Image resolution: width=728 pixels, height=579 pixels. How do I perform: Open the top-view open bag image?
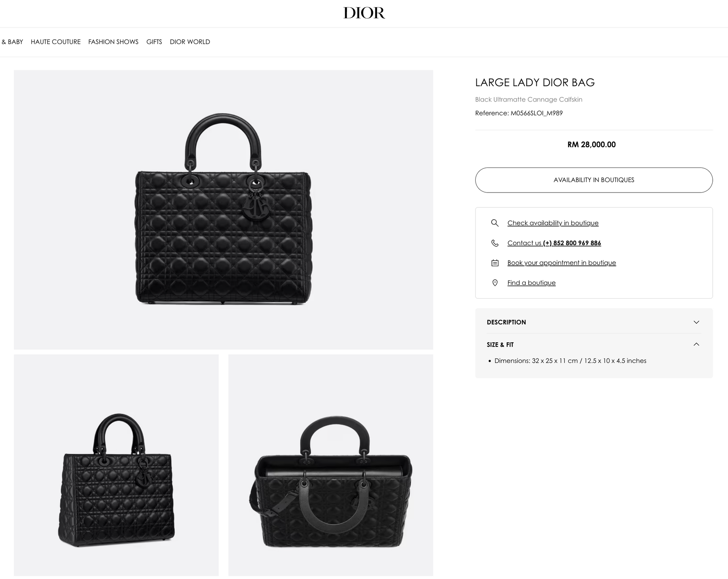(x=330, y=465)
